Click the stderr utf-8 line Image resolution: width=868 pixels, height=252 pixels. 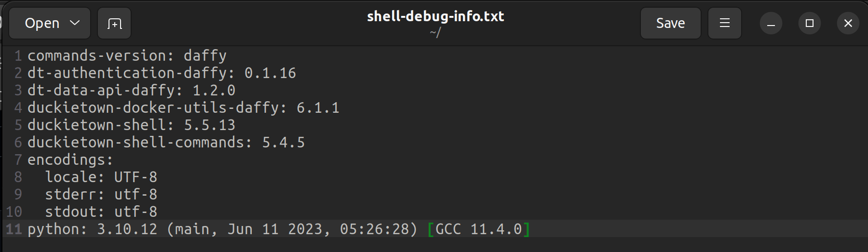(x=101, y=195)
